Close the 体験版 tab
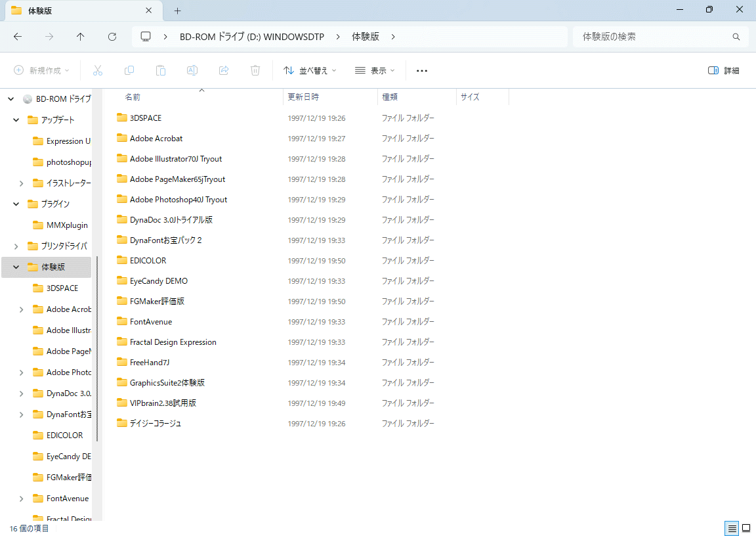 148,10
